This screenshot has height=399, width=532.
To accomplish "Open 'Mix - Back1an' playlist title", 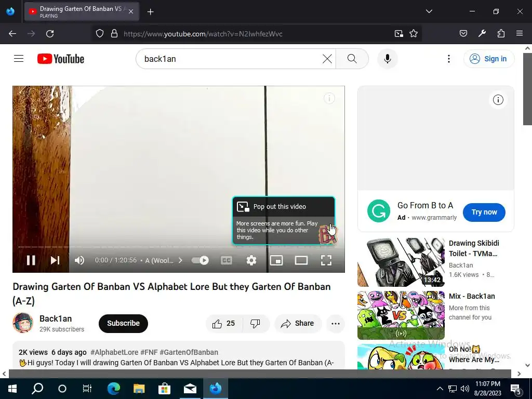I will pos(472,296).
